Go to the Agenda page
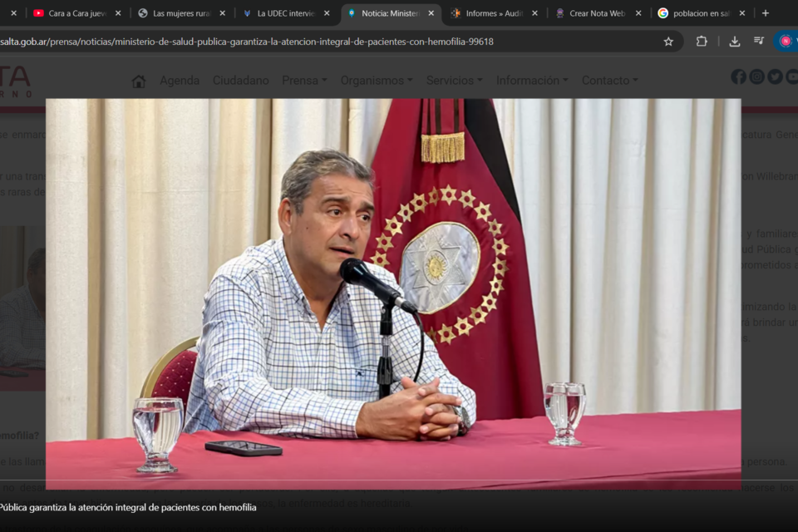798x532 pixels. 180,81
